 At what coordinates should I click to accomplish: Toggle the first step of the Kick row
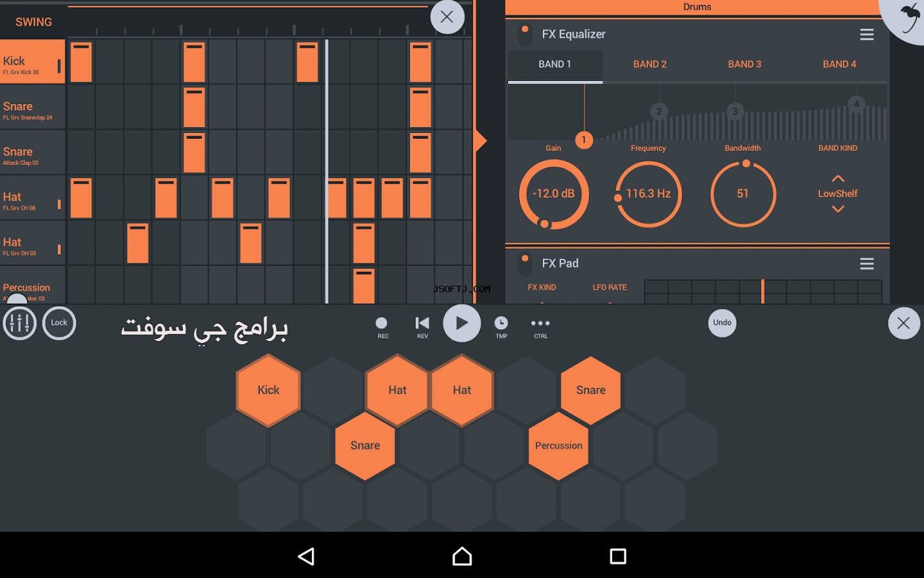pos(81,62)
